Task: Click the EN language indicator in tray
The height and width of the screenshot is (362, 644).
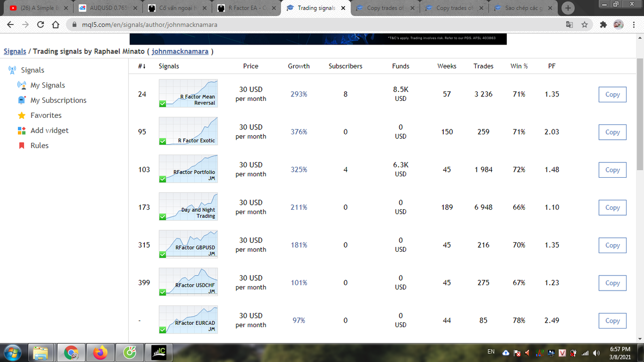Action: [491, 352]
